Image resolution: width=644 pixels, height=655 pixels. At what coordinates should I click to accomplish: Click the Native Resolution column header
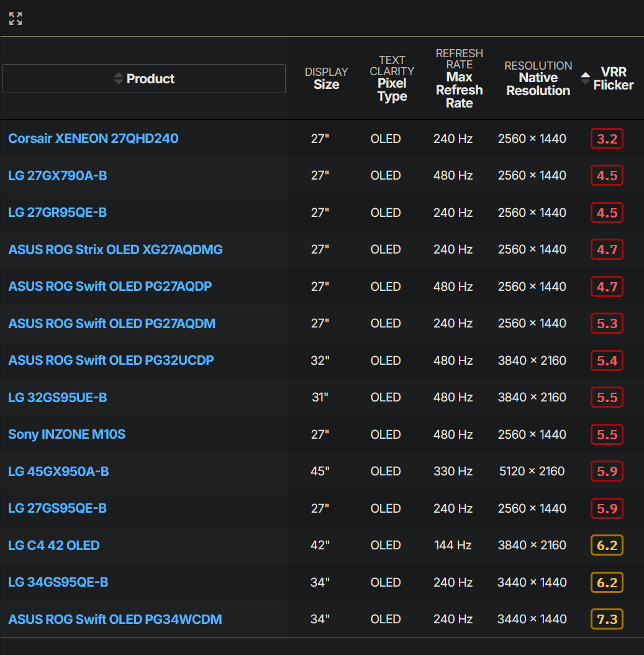538,78
